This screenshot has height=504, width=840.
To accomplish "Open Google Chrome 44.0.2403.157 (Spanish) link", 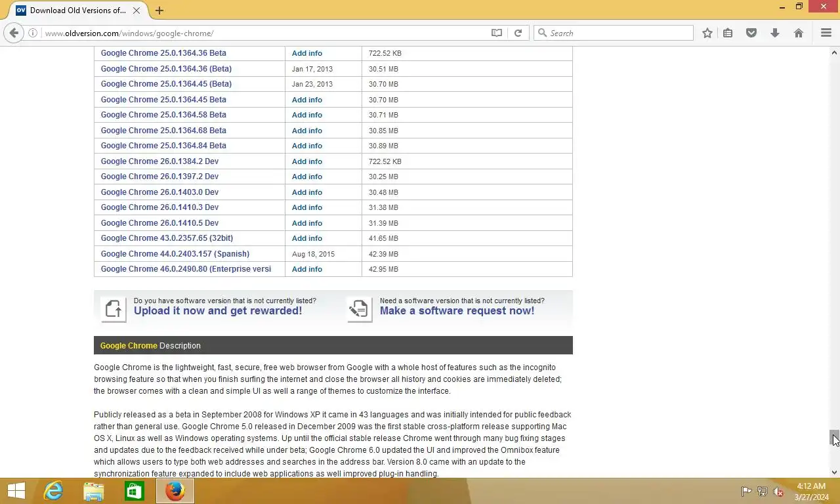I will 175,254.
